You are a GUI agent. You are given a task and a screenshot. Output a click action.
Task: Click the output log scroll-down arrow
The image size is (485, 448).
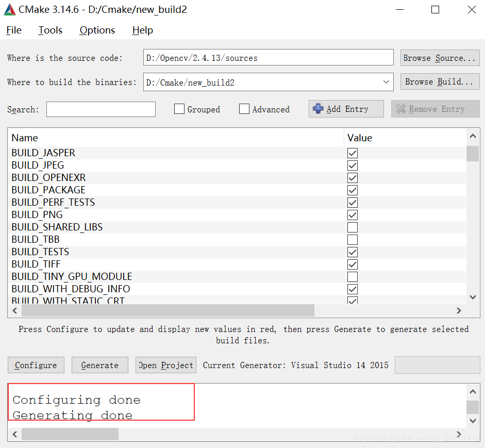(x=473, y=421)
